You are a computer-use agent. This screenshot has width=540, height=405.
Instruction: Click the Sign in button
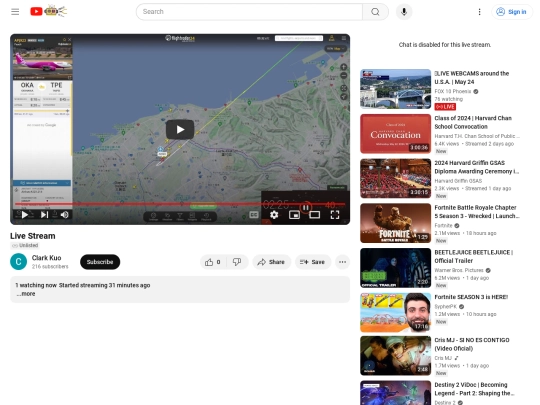tap(511, 12)
